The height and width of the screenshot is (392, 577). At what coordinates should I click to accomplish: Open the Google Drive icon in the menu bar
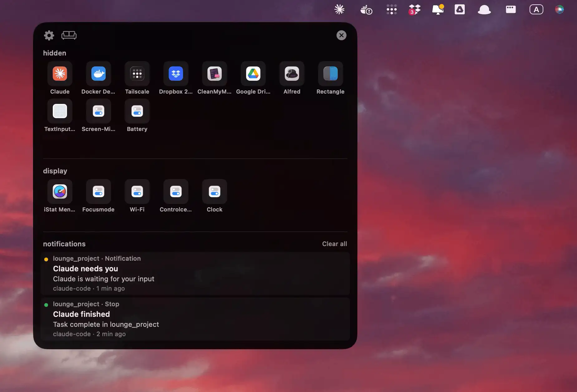click(460, 10)
